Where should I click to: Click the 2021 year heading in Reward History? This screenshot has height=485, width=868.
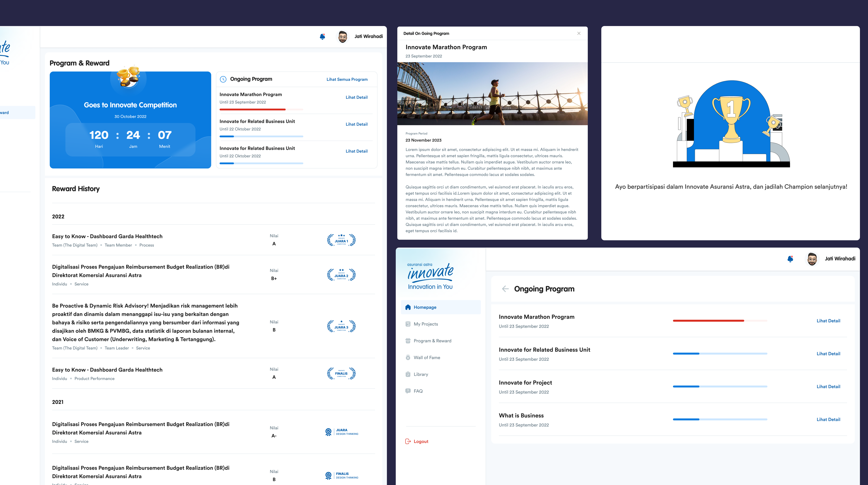(x=58, y=402)
